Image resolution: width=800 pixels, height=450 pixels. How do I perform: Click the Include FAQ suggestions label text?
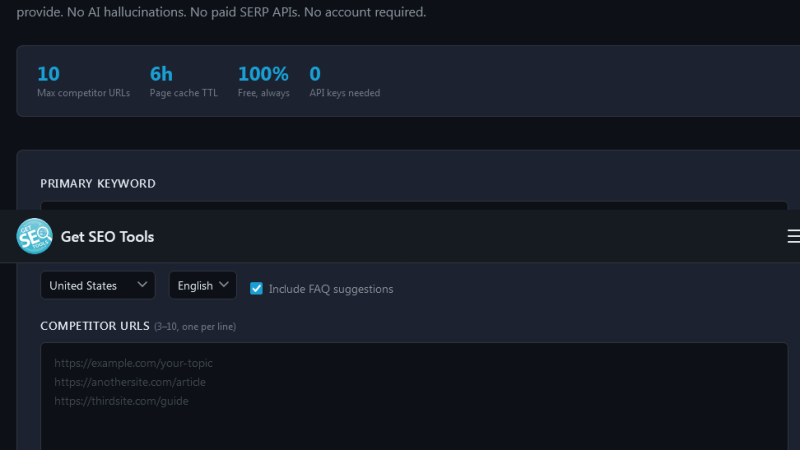coord(331,289)
